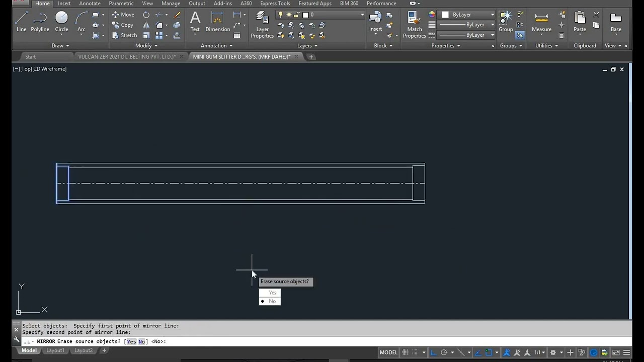Open the annotation scale 1:1 dropdown
Image resolution: width=644 pixels, height=362 pixels.
539,352
